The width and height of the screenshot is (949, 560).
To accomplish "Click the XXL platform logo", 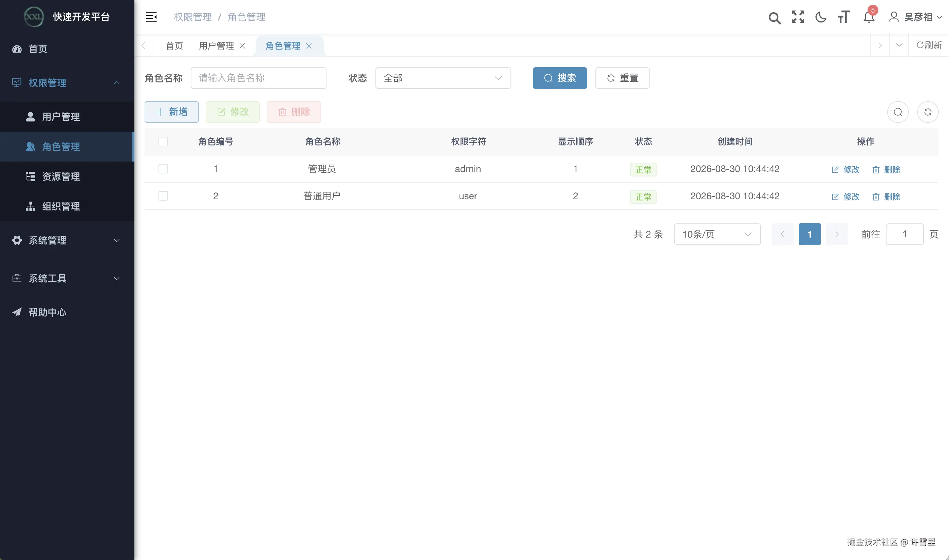I will tap(34, 17).
